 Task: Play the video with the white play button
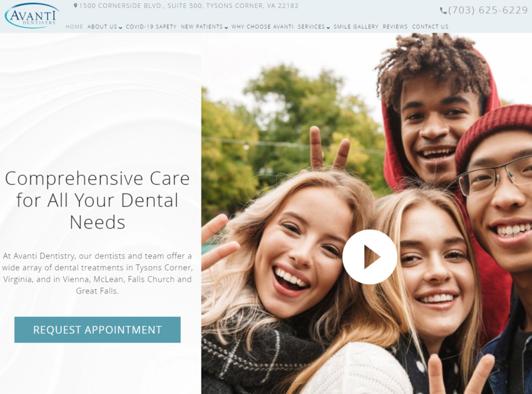370,257
